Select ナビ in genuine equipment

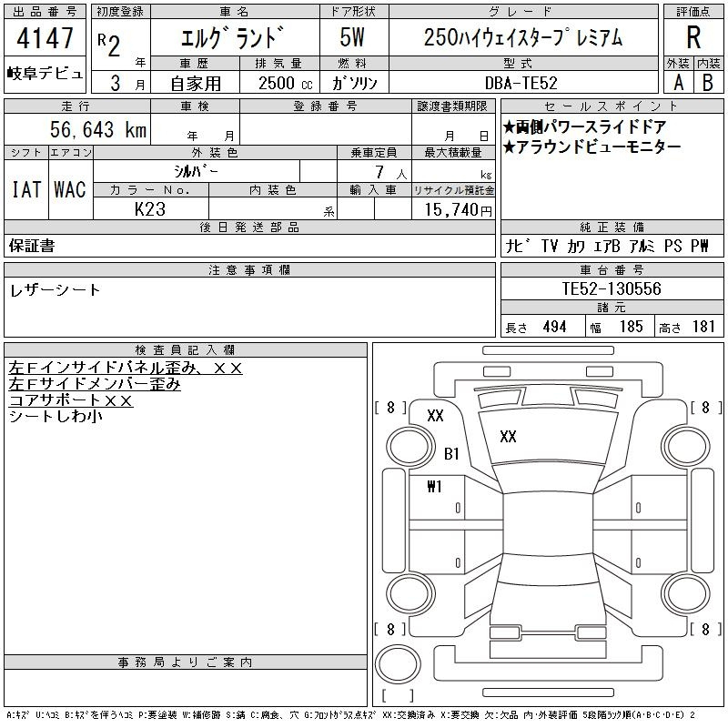(x=518, y=246)
